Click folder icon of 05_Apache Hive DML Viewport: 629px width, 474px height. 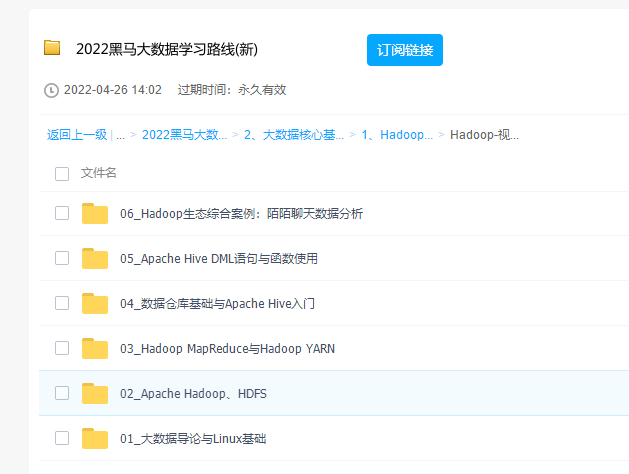click(x=95, y=258)
